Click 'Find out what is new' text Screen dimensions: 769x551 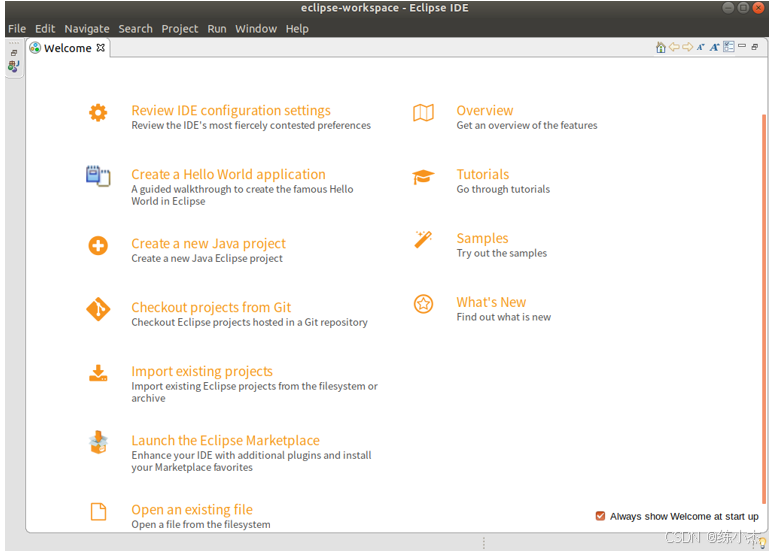coord(504,317)
